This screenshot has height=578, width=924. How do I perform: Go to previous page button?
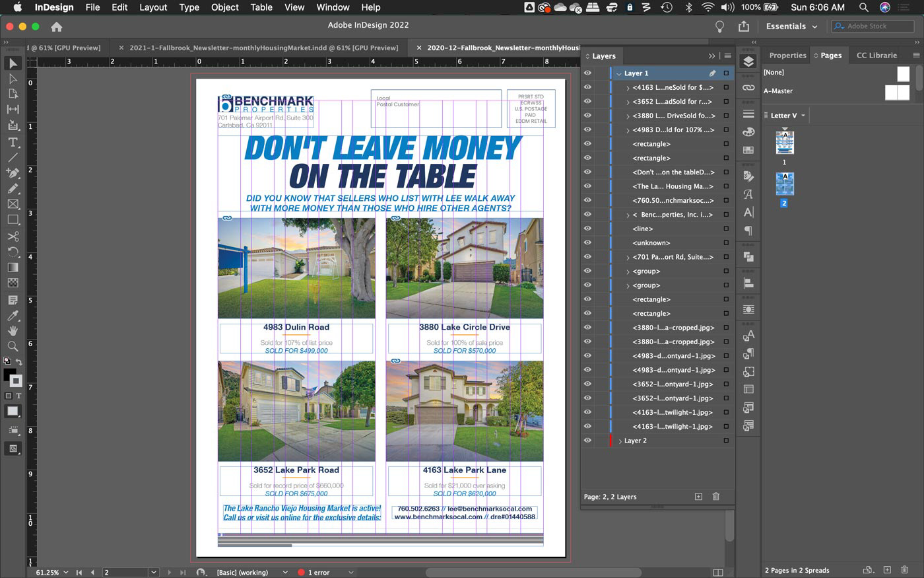[x=92, y=572]
